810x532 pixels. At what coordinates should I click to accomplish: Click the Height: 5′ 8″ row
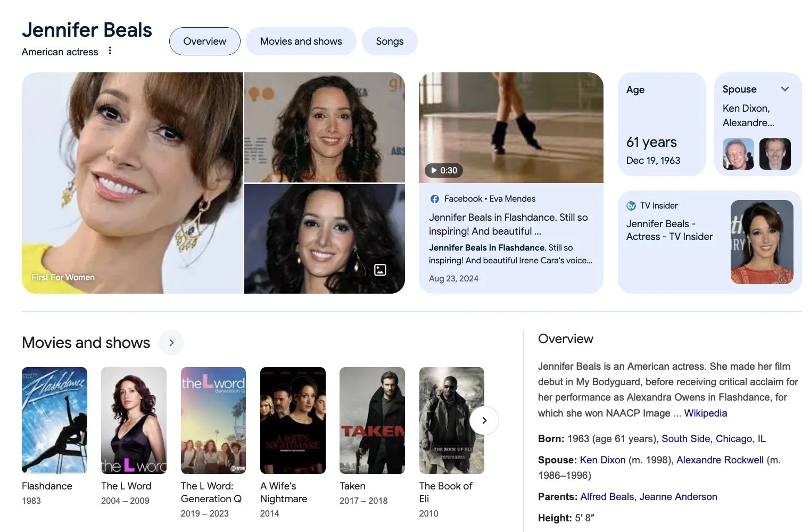point(566,518)
